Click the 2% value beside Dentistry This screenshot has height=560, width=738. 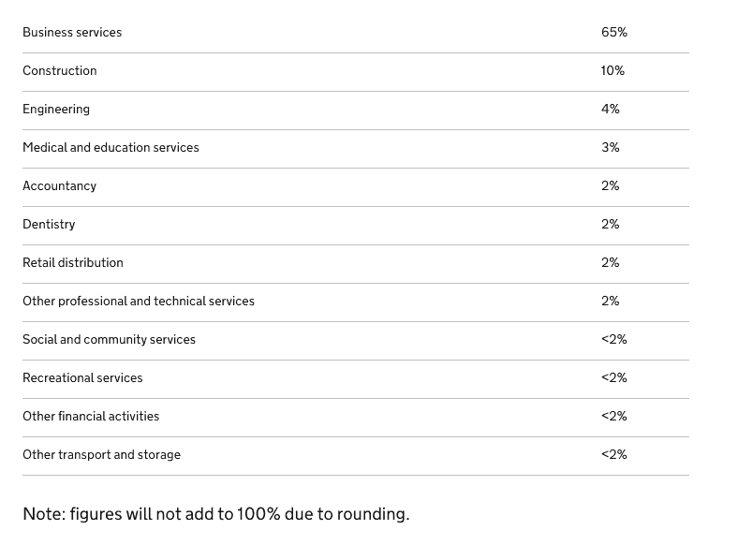pyautogui.click(x=611, y=224)
